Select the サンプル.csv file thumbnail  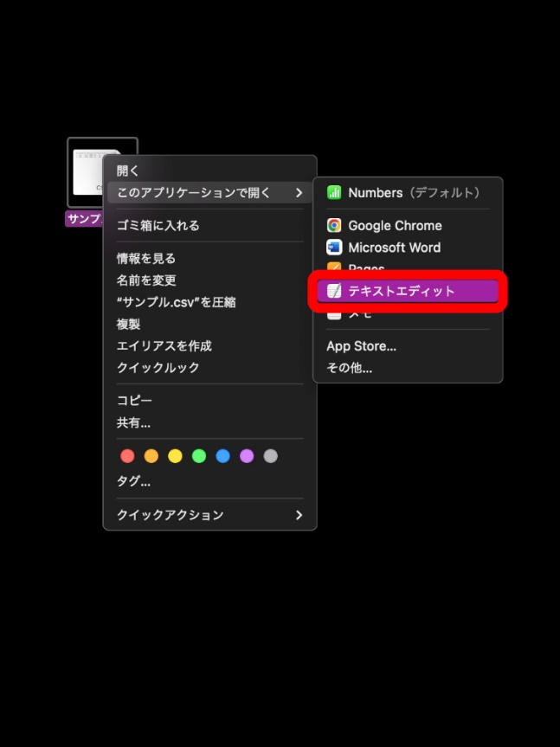pos(102,172)
